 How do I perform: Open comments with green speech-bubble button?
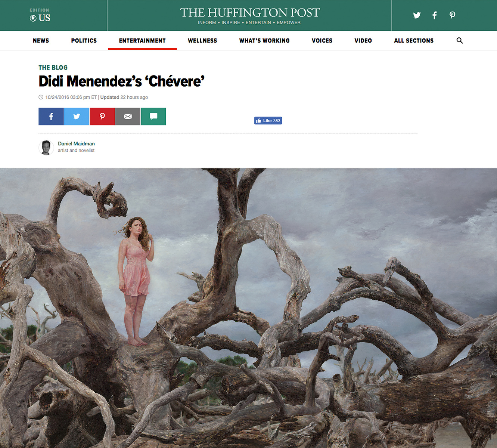153,117
